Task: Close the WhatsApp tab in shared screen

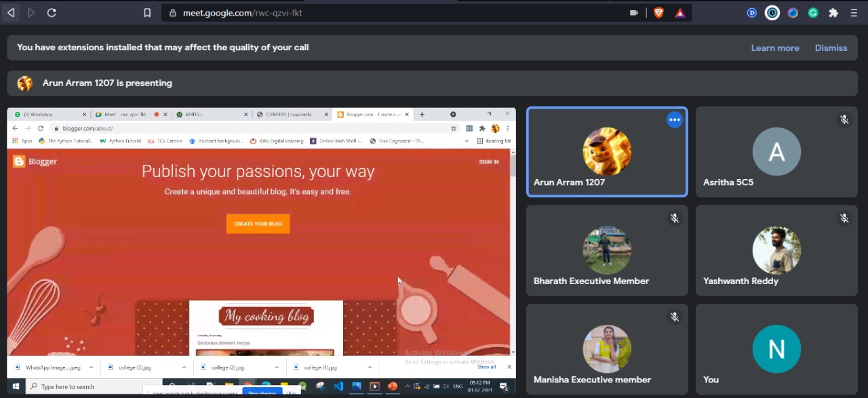Action: pyautogui.click(x=84, y=115)
